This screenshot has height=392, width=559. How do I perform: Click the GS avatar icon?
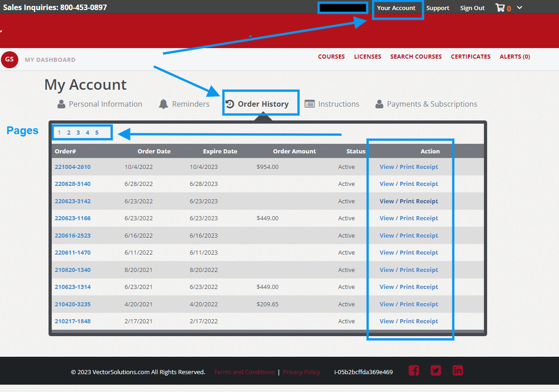(10, 60)
